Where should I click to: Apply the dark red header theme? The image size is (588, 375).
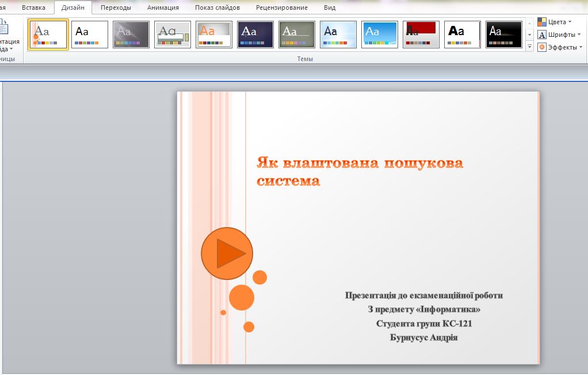tap(421, 35)
